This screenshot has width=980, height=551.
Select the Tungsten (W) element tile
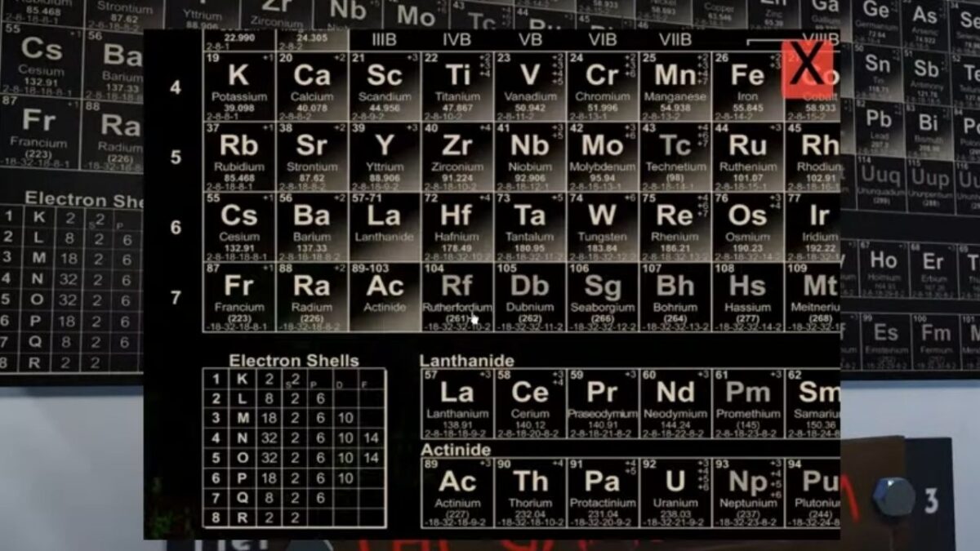pyautogui.click(x=602, y=227)
